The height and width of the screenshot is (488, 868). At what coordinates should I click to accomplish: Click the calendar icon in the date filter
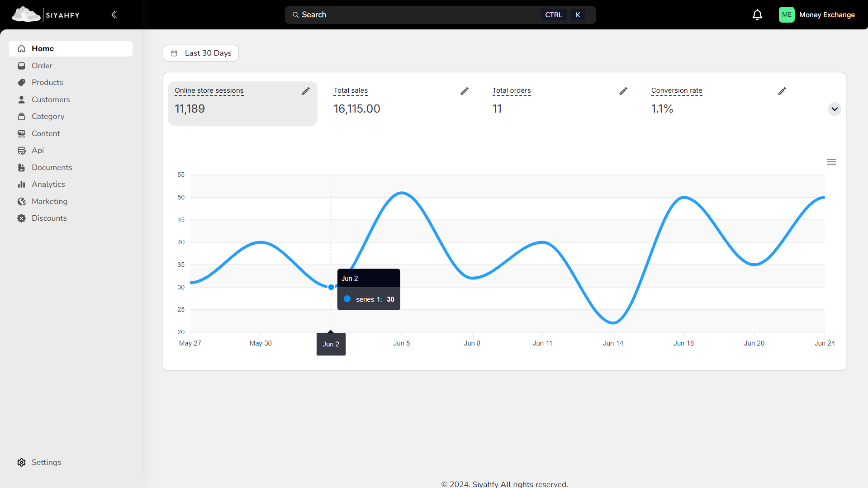[175, 53]
